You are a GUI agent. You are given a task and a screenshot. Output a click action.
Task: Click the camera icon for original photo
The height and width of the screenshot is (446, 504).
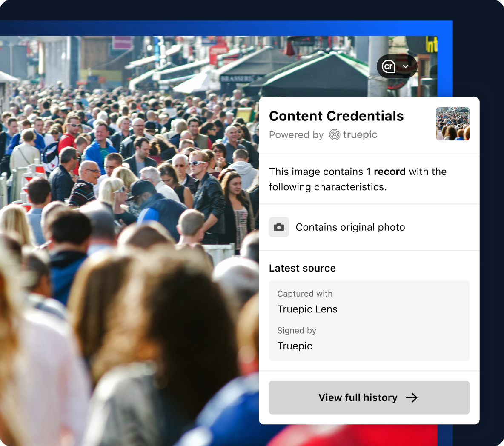pos(279,227)
